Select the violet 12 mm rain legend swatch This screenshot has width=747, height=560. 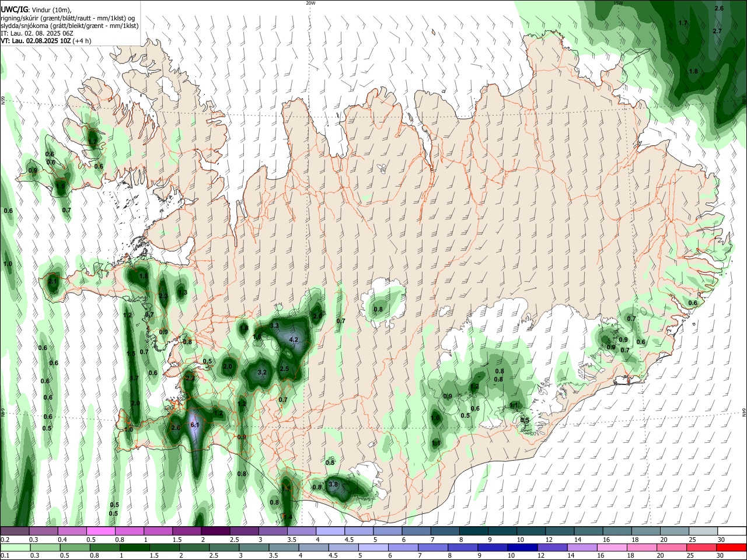pyautogui.click(x=551, y=547)
